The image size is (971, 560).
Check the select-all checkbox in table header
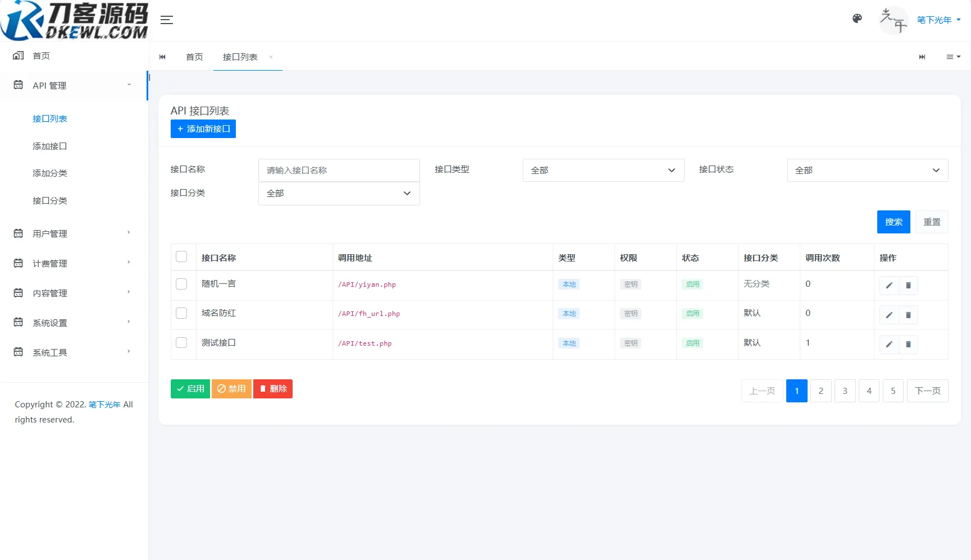(181, 256)
